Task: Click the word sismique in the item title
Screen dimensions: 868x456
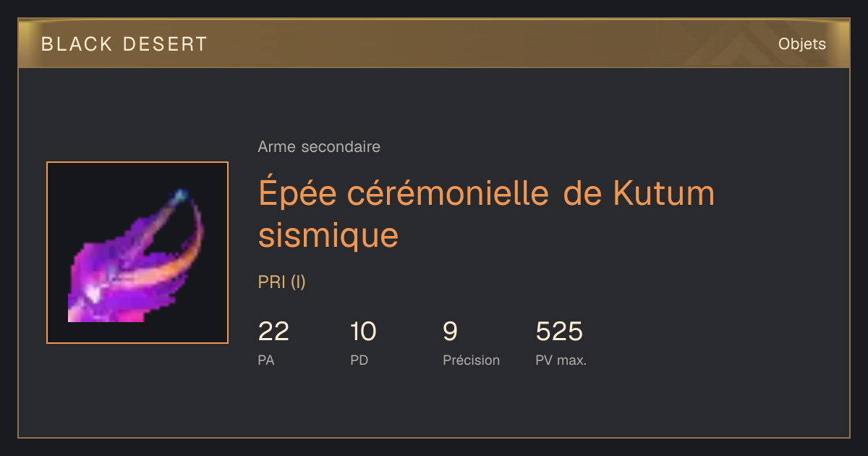Action: [x=328, y=235]
